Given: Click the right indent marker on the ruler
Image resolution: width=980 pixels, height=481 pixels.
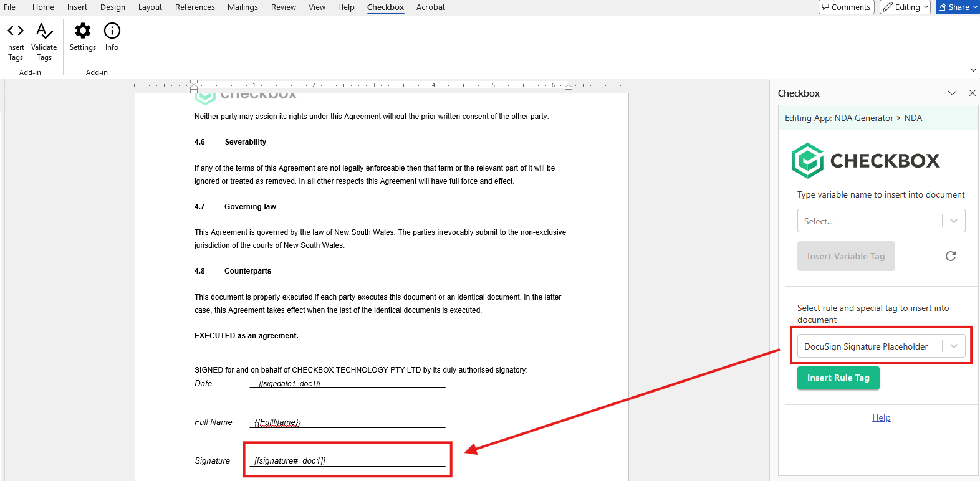Looking at the screenshot, I should (569, 87).
